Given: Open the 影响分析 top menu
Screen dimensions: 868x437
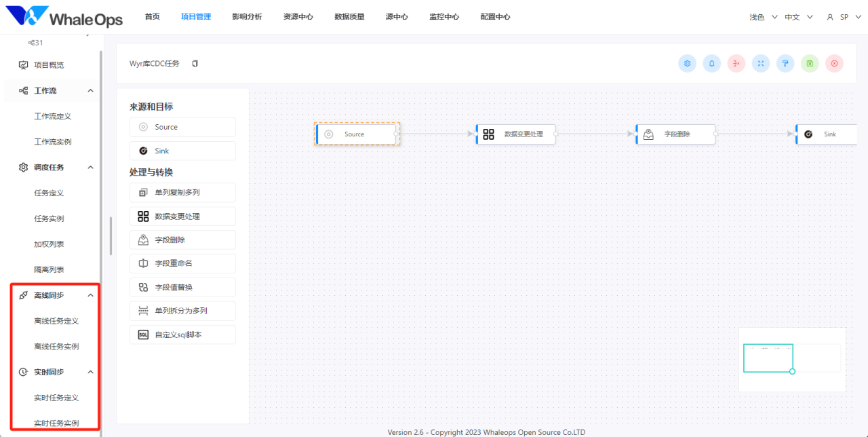Looking at the screenshot, I should coord(247,17).
